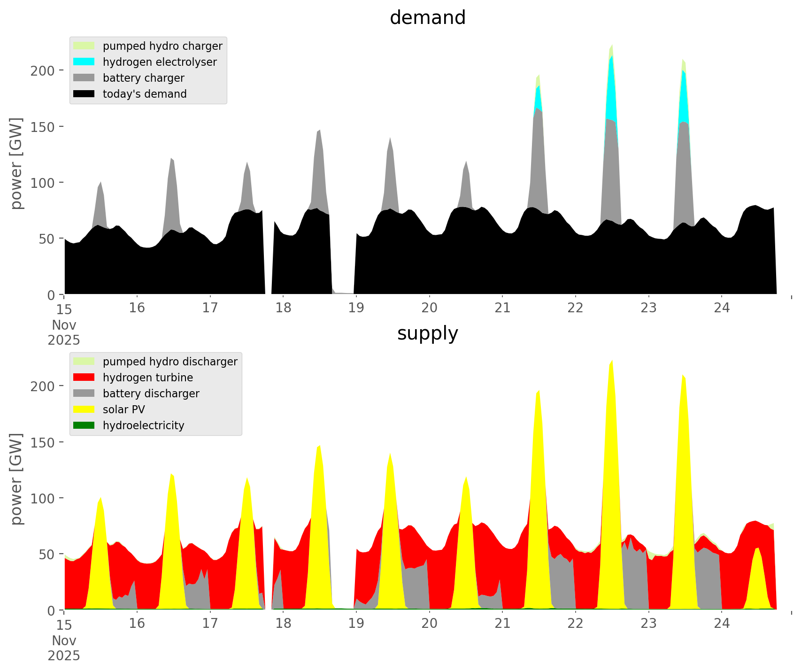Click the cyan hydrogen electrolyser legend swatch
The height and width of the screenshot is (672, 801).
[84, 62]
